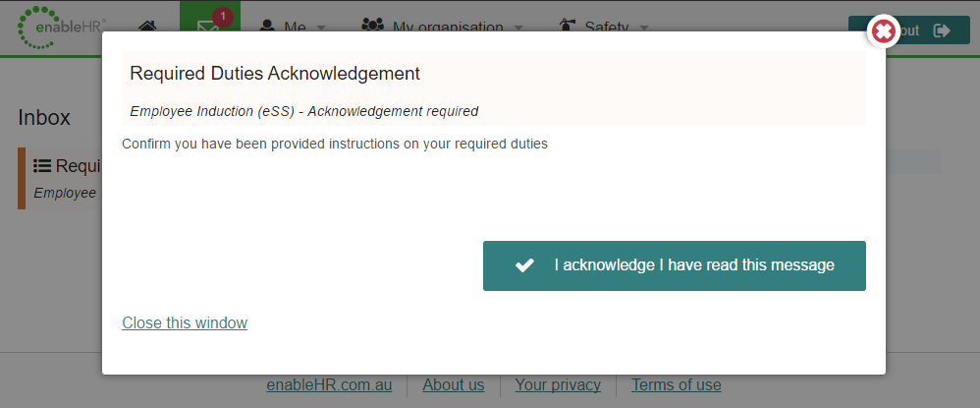The width and height of the screenshot is (980, 408).
Task: Click the 'Required Duties Acknowledgement' dialog heading
Action: (275, 73)
